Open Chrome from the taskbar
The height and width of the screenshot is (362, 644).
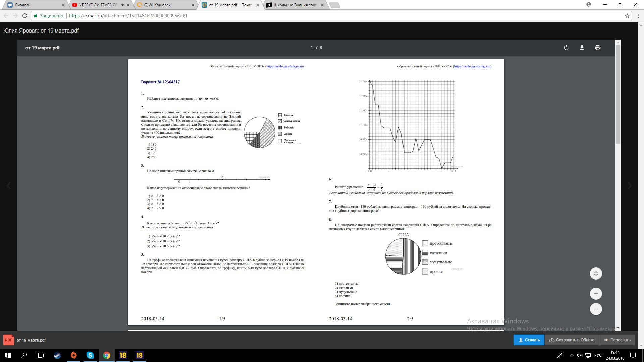[x=107, y=355]
